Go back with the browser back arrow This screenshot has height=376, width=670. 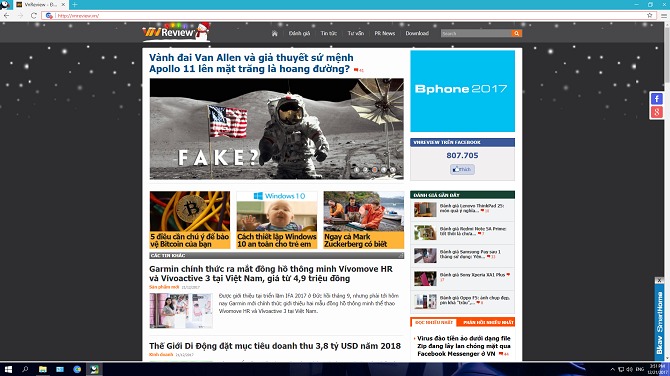pyautogui.click(x=6, y=15)
